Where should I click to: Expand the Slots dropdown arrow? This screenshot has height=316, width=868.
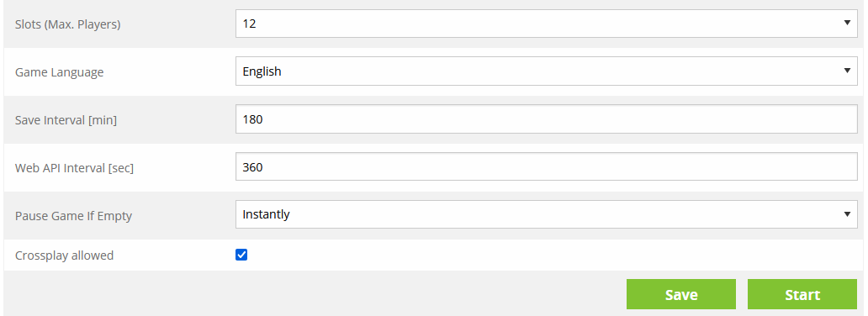pyautogui.click(x=846, y=23)
